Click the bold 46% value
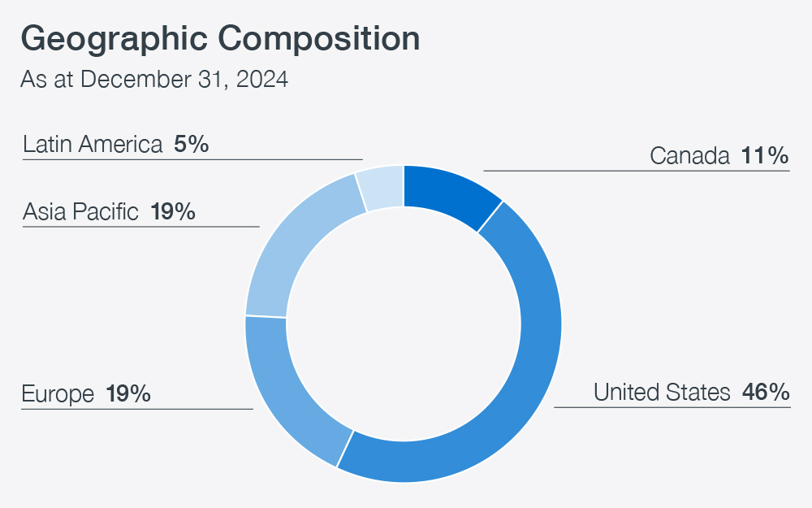This screenshot has width=812, height=508. point(766,392)
